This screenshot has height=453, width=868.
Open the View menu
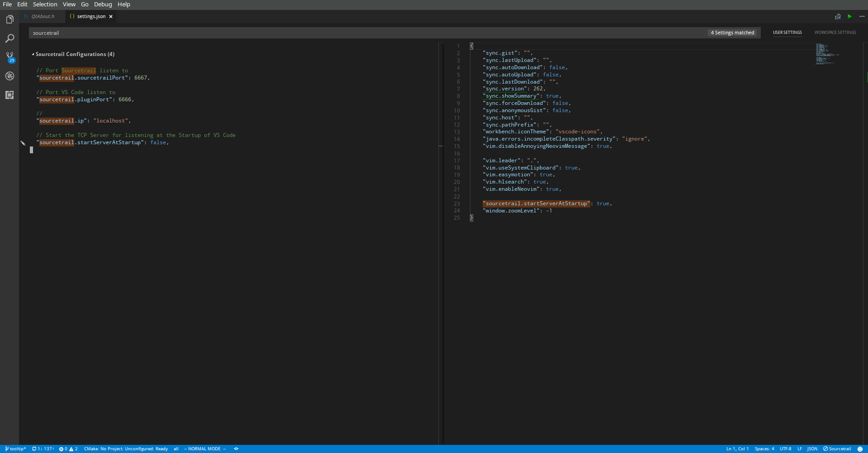point(69,5)
